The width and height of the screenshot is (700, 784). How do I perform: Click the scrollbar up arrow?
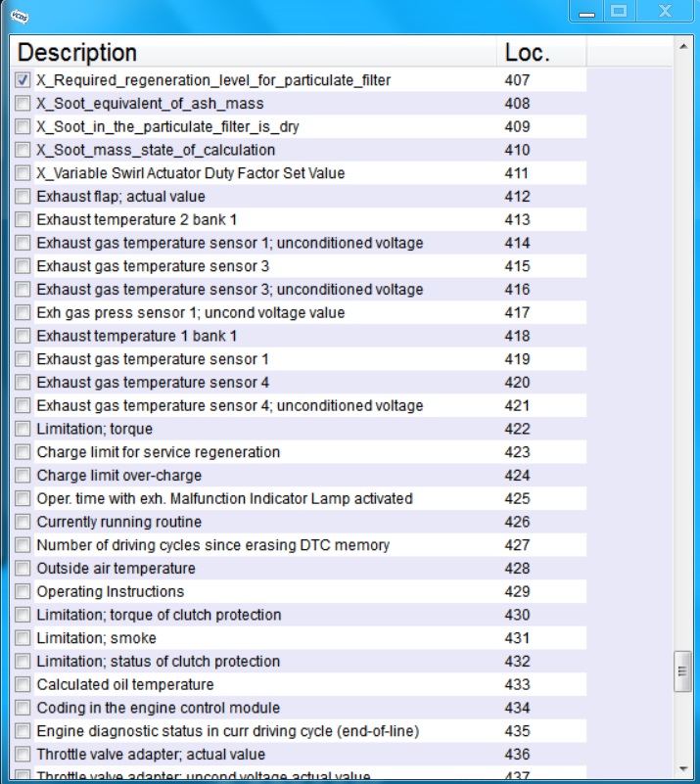[682, 47]
